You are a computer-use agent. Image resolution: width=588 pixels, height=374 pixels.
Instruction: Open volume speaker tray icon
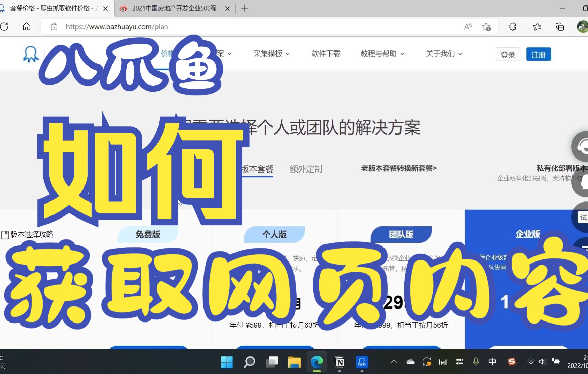tap(543, 362)
